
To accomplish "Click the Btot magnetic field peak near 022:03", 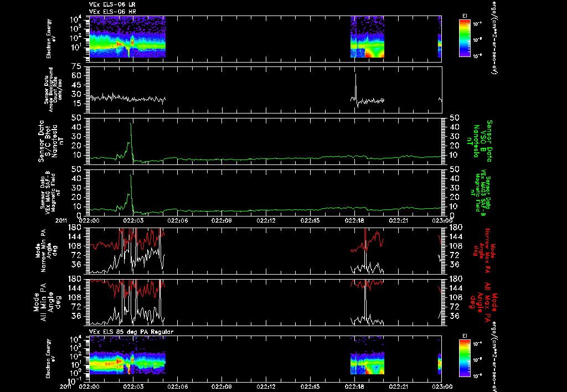I will click(131, 124).
